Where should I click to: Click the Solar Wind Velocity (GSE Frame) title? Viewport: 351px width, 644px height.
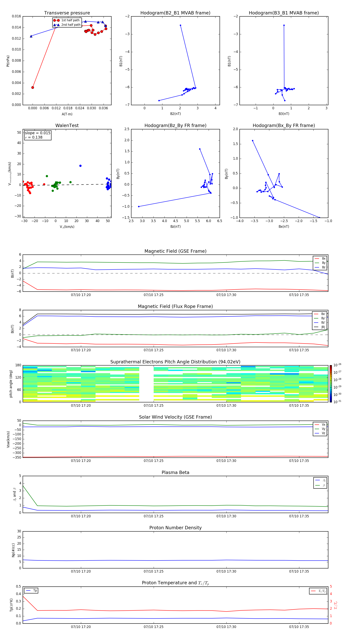click(175, 417)
